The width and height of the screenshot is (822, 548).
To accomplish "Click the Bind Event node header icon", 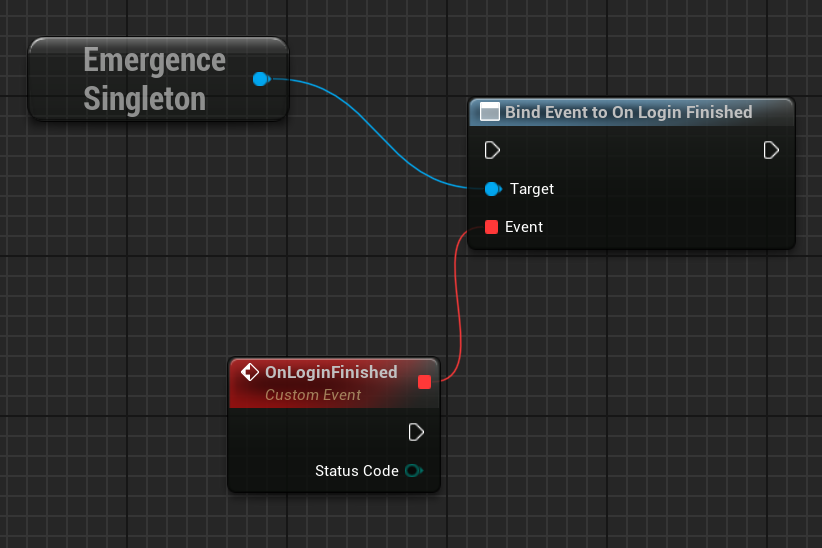I will click(x=490, y=112).
